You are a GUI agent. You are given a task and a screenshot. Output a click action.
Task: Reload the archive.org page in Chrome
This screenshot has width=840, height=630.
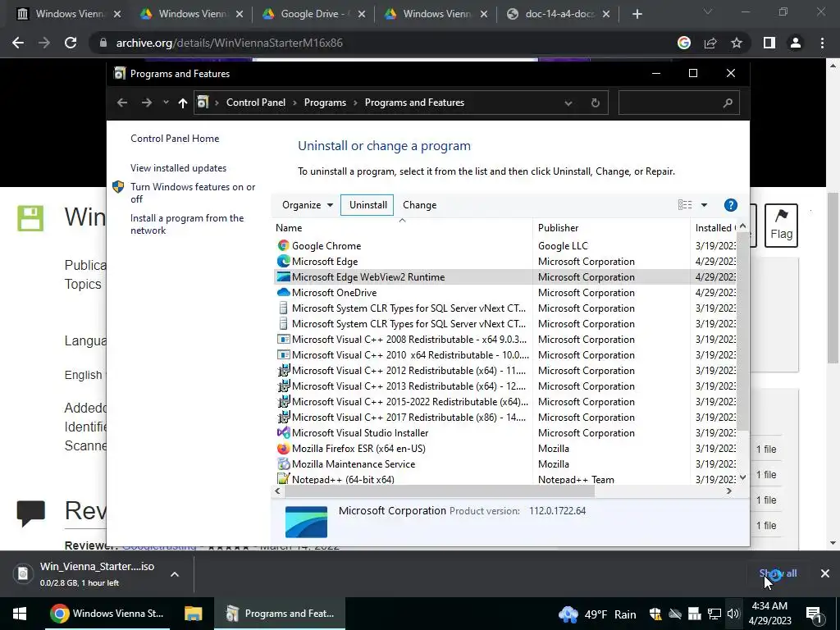[x=71, y=43]
